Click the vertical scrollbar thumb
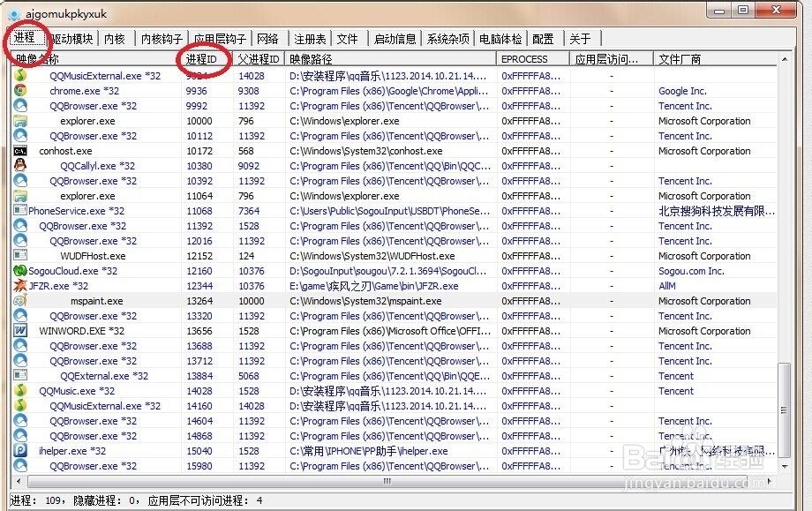This screenshot has width=812, height=511. pos(785,410)
